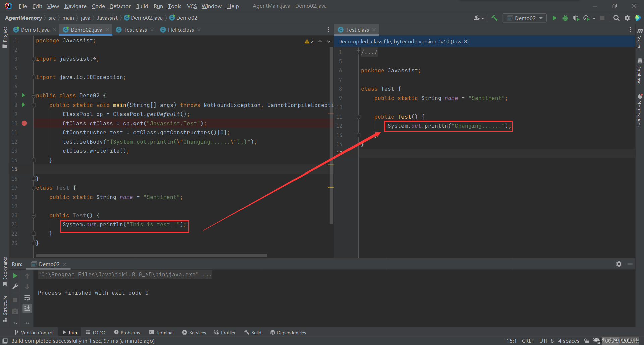Collapse the Demo02 class fold marker
This screenshot has height=345, width=644.
[33, 96]
